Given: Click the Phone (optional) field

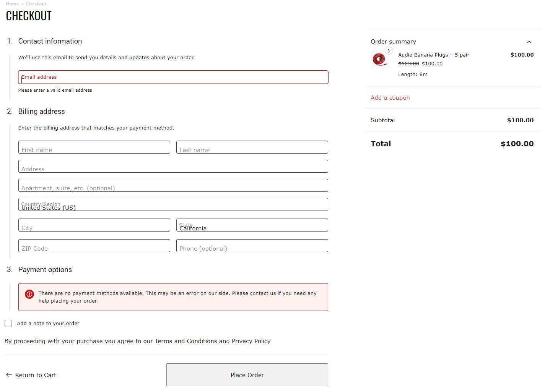Looking at the screenshot, I should click(252, 246).
